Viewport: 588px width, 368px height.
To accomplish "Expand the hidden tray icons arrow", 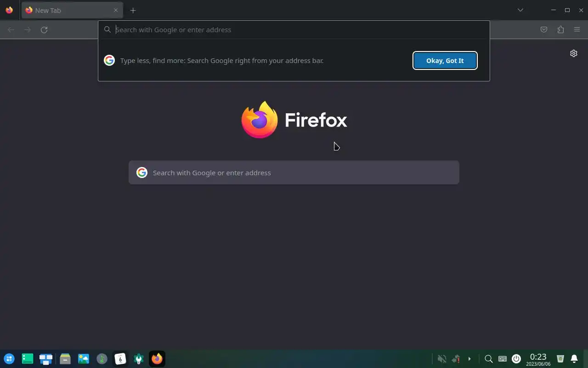I will click(x=469, y=359).
